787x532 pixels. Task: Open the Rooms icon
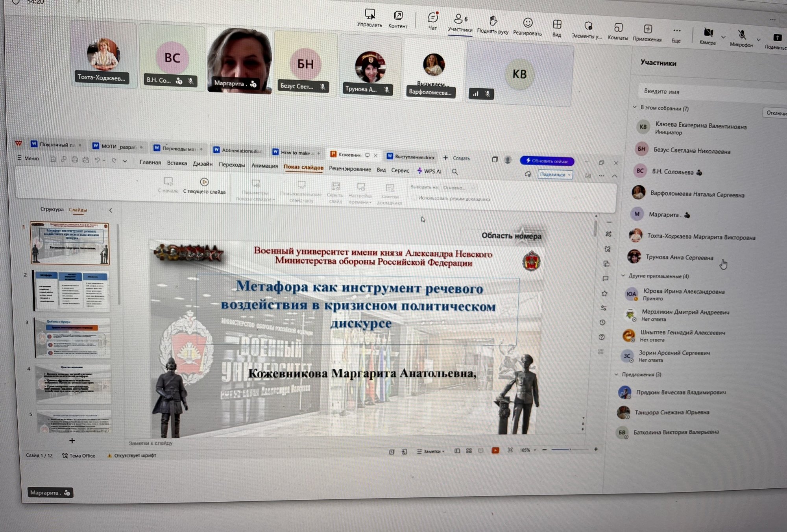point(618,28)
